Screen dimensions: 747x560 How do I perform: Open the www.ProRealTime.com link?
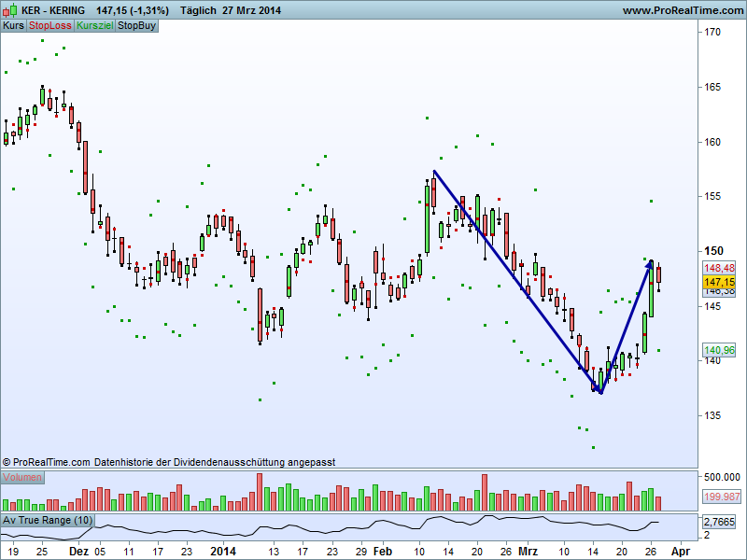pos(684,10)
